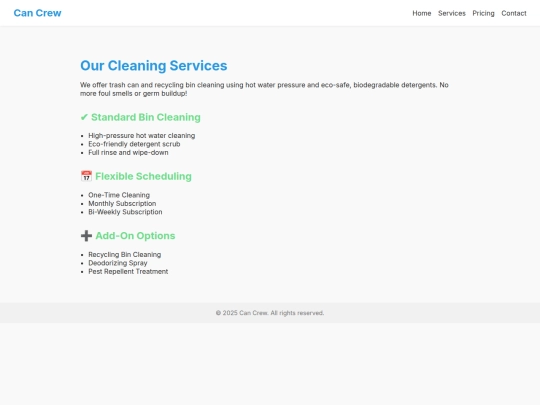
Task: Click the calendar icon beside Flexible Scheduling
Action: click(86, 176)
